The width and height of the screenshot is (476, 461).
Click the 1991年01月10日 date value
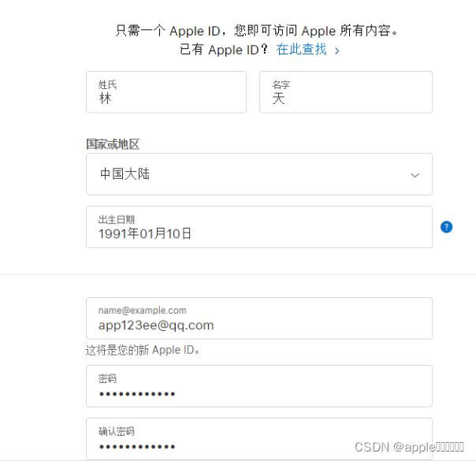(144, 234)
